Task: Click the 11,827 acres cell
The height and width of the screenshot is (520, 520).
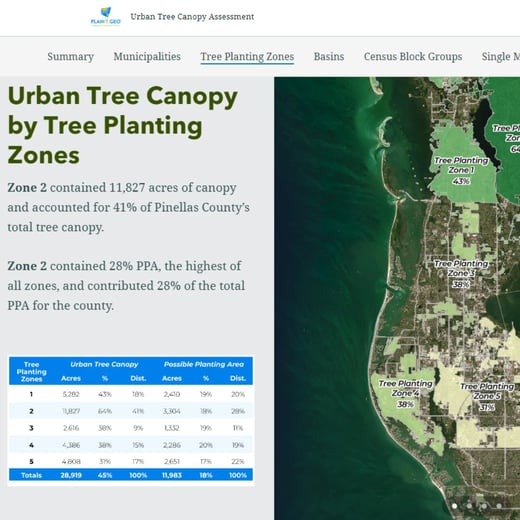Action: click(71, 411)
